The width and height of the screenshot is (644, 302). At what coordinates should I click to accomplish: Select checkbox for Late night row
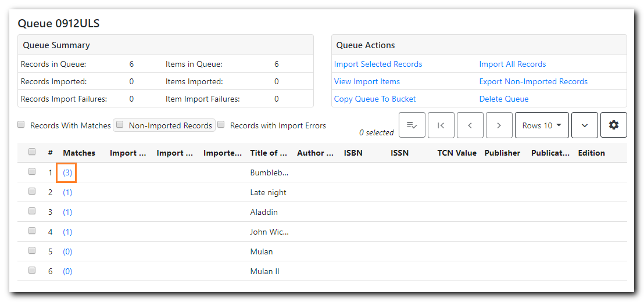click(32, 192)
